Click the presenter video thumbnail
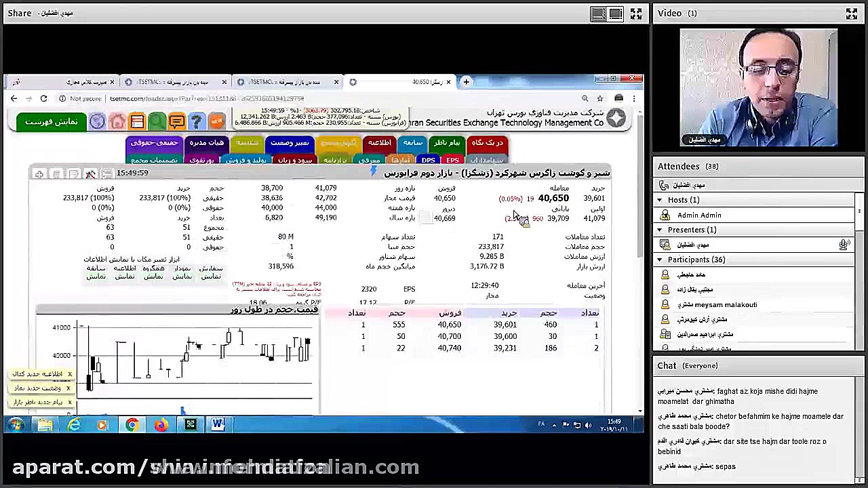Image resolution: width=868 pixels, height=488 pixels. 759,87
